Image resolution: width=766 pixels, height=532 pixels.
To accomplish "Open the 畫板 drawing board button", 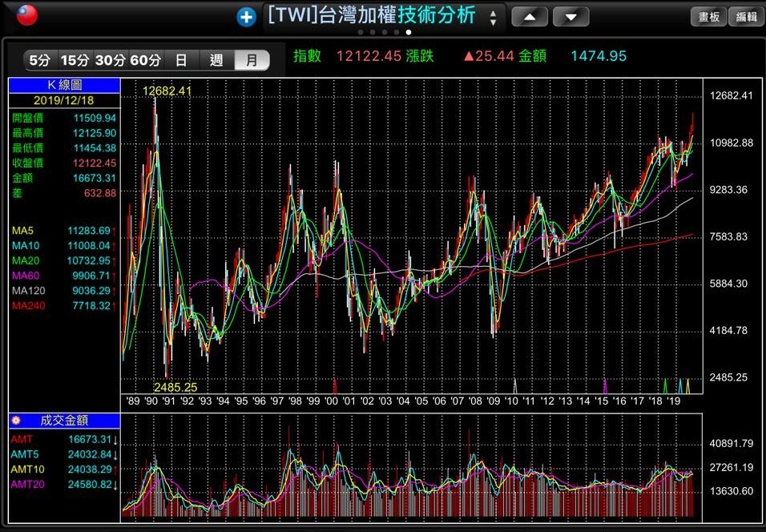I will tap(709, 17).
